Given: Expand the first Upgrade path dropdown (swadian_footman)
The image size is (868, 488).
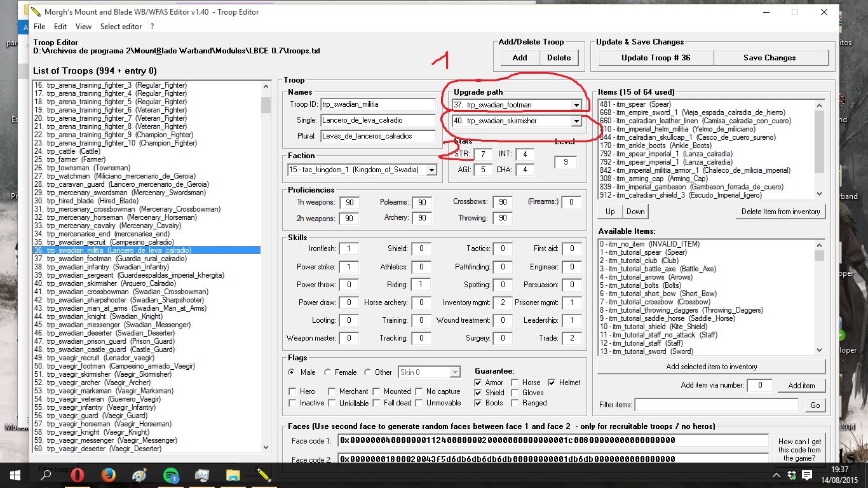Looking at the screenshot, I should (576, 105).
